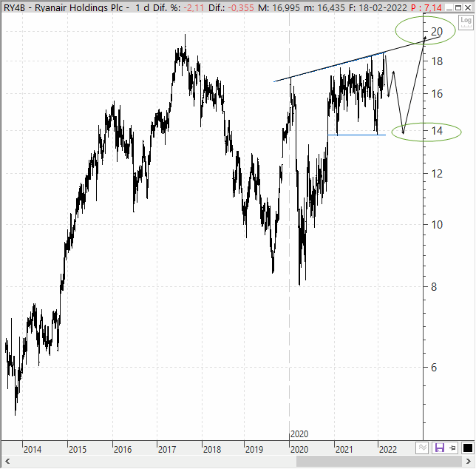Click the 'F: 18-02-2022' date text
The width and height of the screenshot is (476, 469).
[378, 7]
